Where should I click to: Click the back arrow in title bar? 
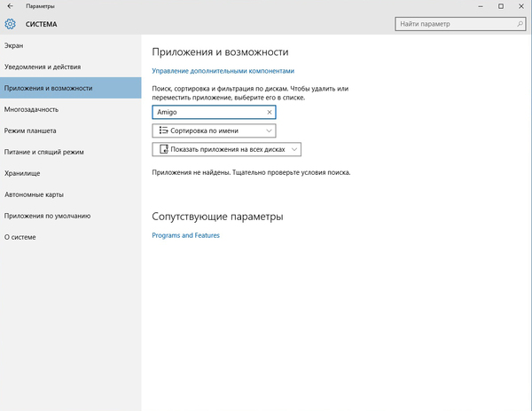click(9, 6)
